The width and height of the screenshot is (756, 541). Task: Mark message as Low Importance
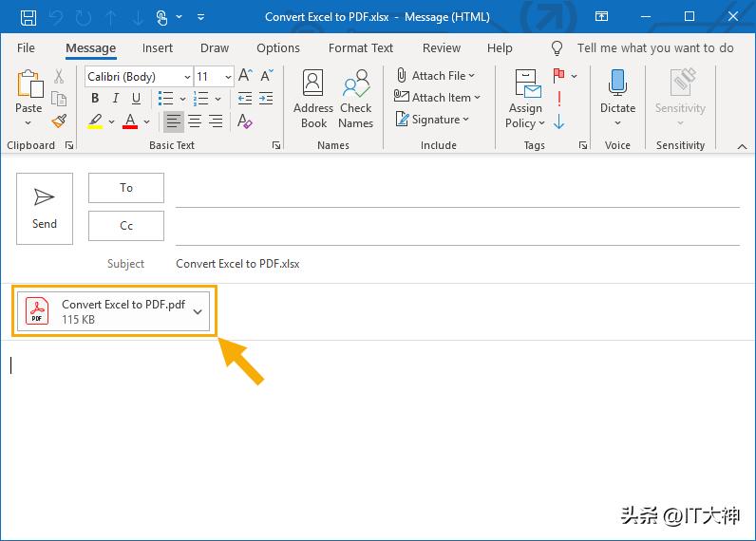click(x=559, y=121)
